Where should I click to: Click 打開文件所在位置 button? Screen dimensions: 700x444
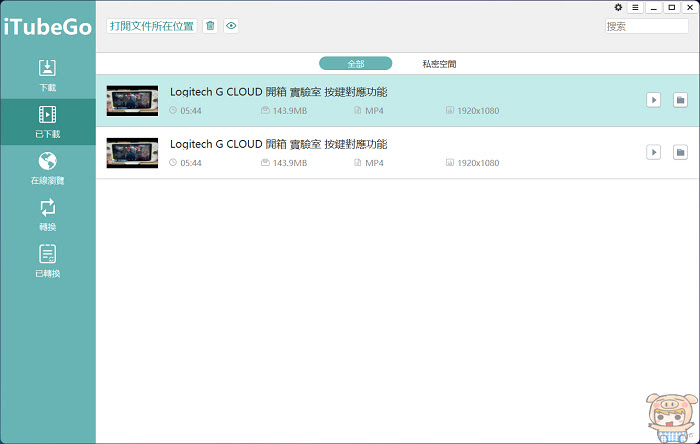click(152, 26)
